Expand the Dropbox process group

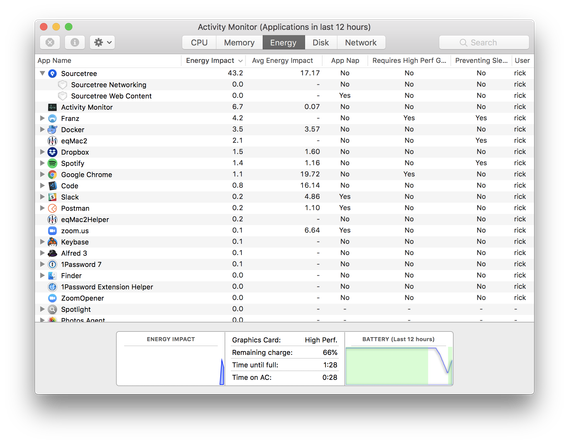pyautogui.click(x=42, y=152)
